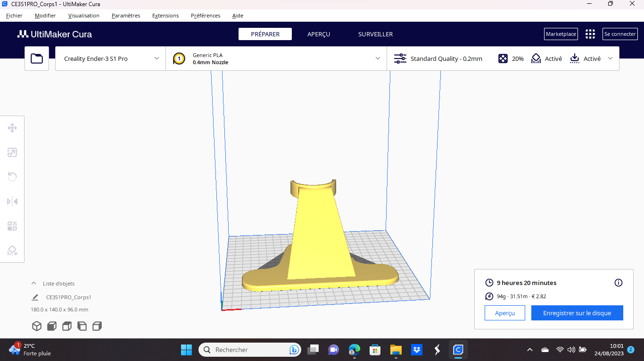
Task: Expand the print settings panel chevron
Action: (x=611, y=59)
